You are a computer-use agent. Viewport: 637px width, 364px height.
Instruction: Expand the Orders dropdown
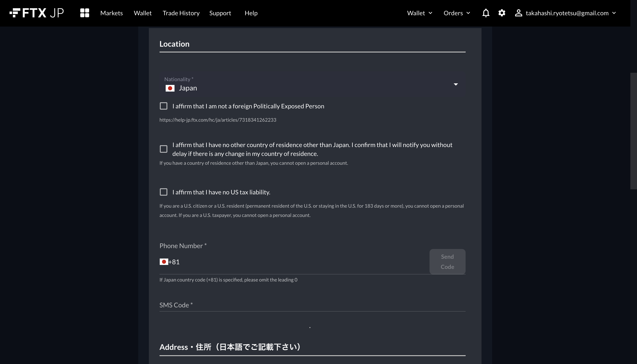pyautogui.click(x=456, y=13)
